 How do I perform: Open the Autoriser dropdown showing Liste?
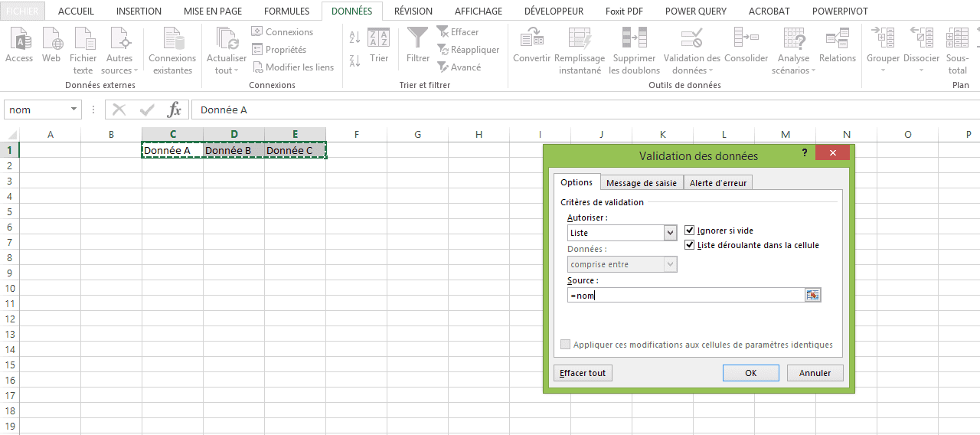(671, 233)
